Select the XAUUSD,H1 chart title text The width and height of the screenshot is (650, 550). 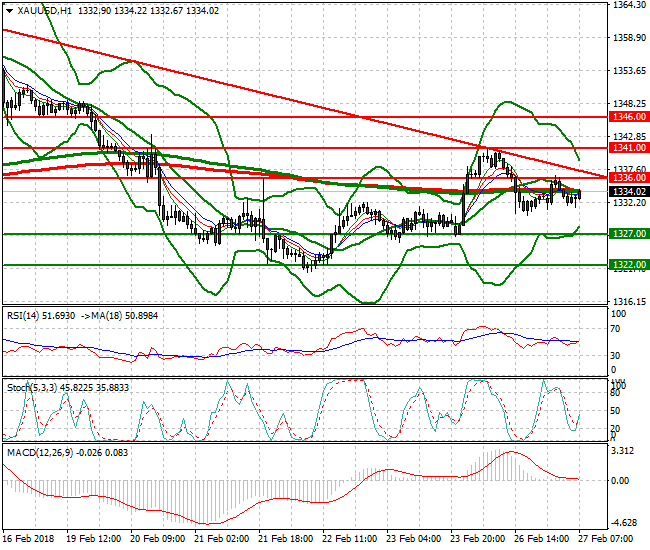point(45,11)
